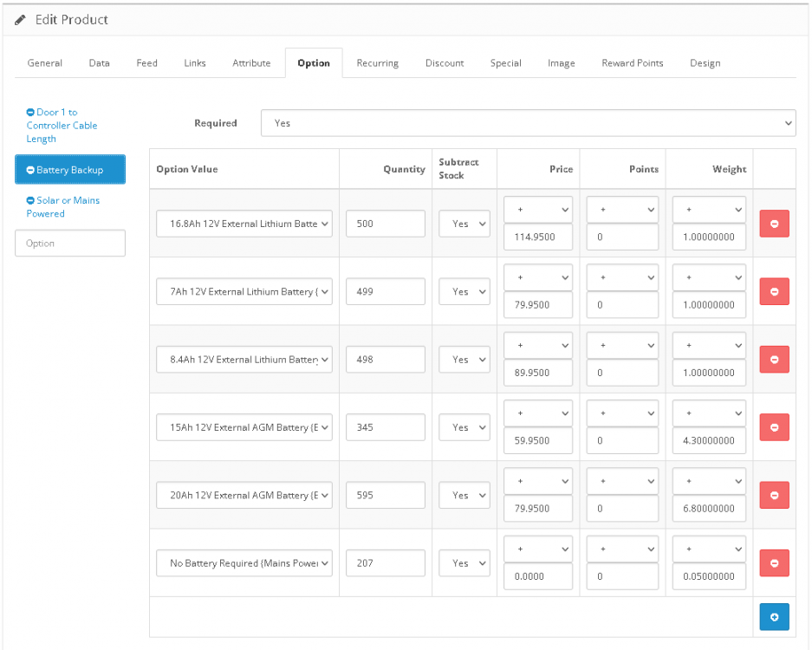Open the 20Ah 12V External AGM option value dropdown
This screenshot has width=812, height=650.
[x=244, y=495]
